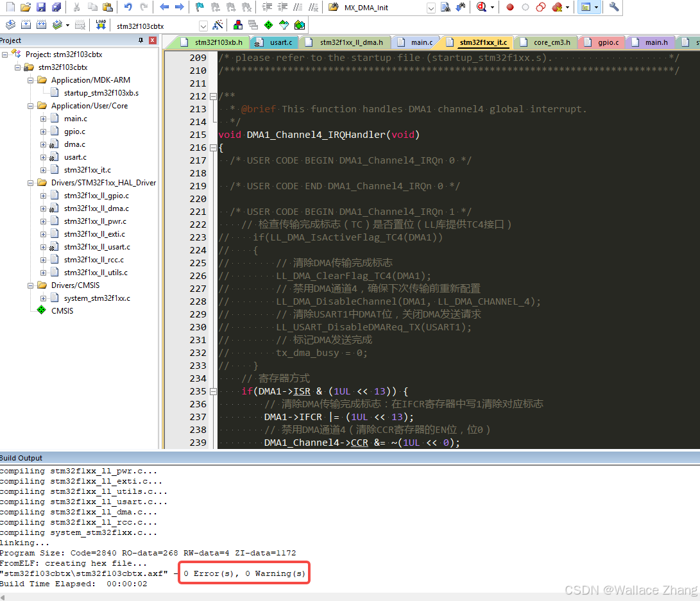Create a new file
The width and height of the screenshot is (700, 601).
10,7
